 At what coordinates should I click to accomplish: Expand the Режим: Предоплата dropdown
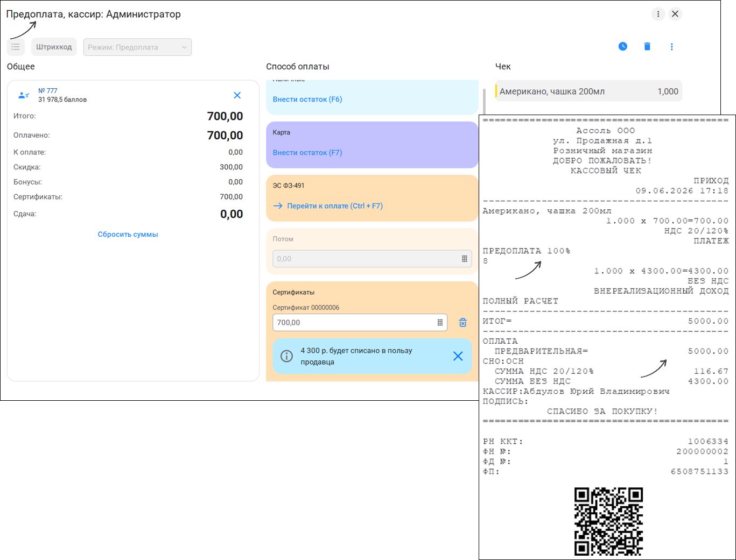(x=137, y=47)
